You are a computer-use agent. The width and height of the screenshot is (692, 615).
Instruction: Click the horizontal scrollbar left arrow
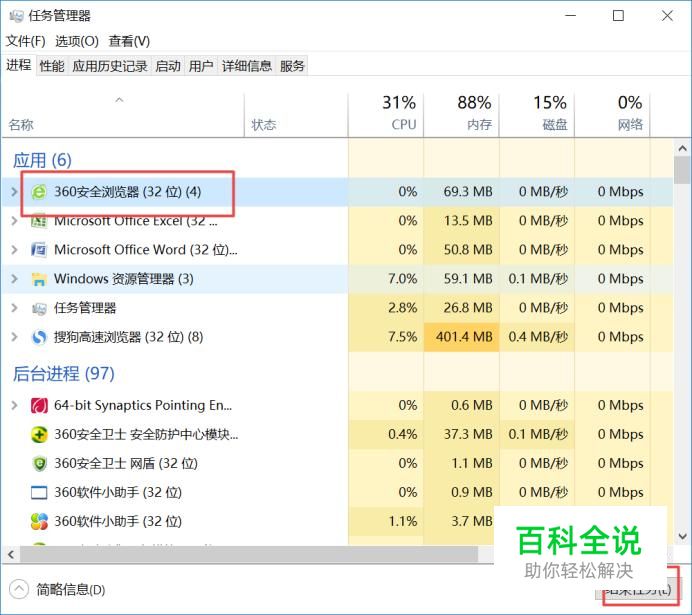coord(11,554)
